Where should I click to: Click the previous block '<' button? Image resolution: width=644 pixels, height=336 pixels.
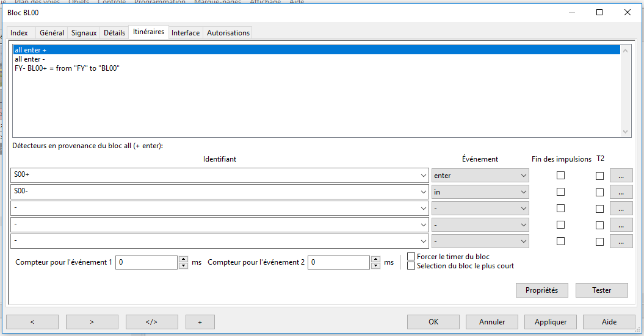[32, 322]
